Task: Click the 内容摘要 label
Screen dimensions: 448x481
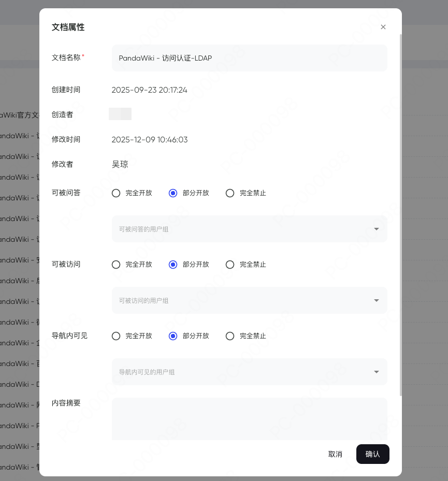Action: 66,403
